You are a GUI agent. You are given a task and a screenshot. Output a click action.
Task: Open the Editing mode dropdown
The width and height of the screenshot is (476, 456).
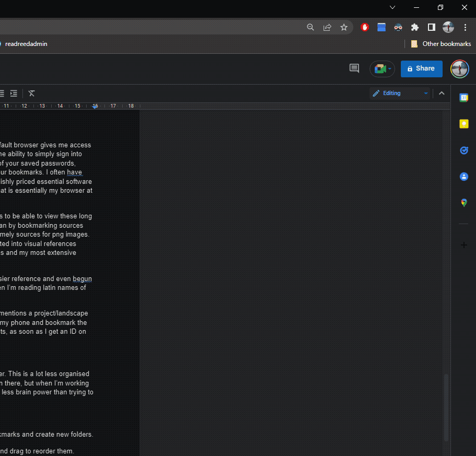click(400, 93)
